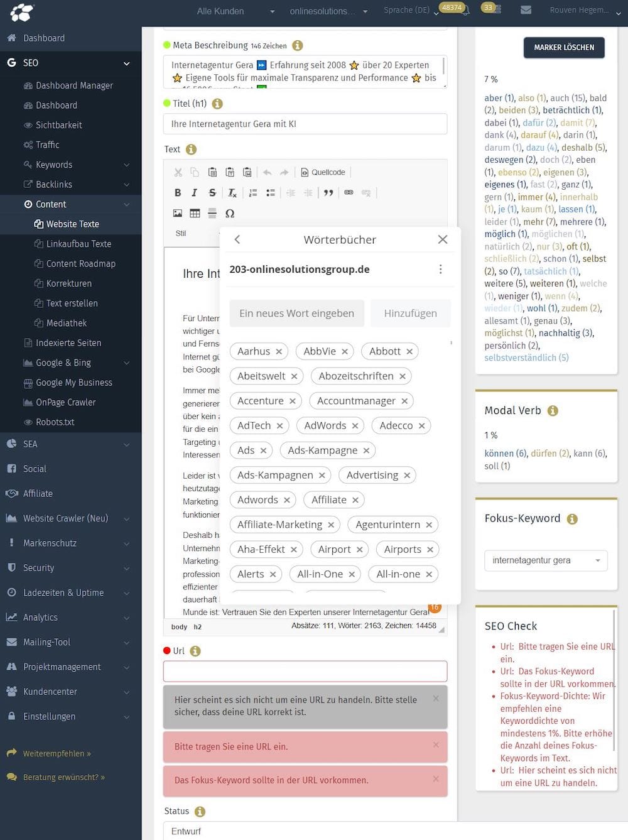Remove the word Aarhus from the dictionary
628x840 pixels.
point(279,352)
